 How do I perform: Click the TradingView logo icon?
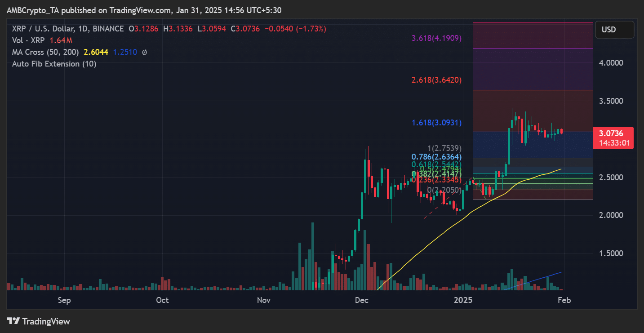tap(13, 321)
